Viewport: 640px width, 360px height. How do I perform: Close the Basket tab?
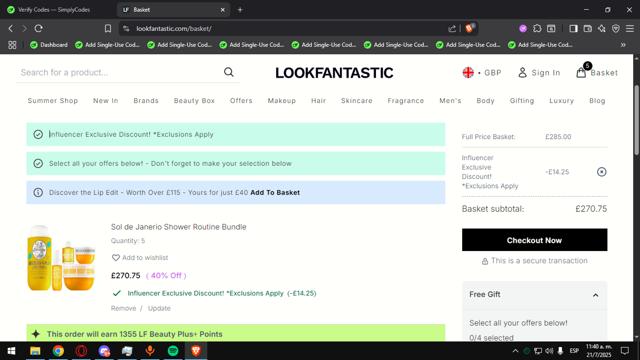pyautogui.click(x=222, y=9)
